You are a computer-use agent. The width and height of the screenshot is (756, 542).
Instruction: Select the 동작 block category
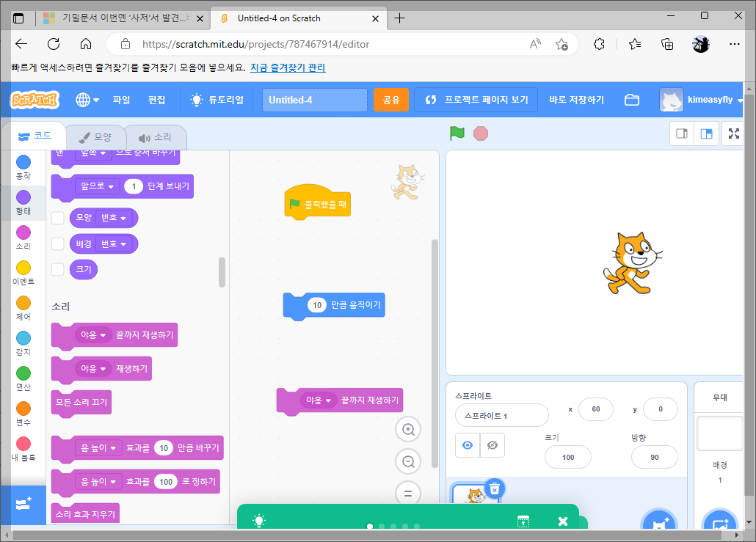click(x=23, y=167)
